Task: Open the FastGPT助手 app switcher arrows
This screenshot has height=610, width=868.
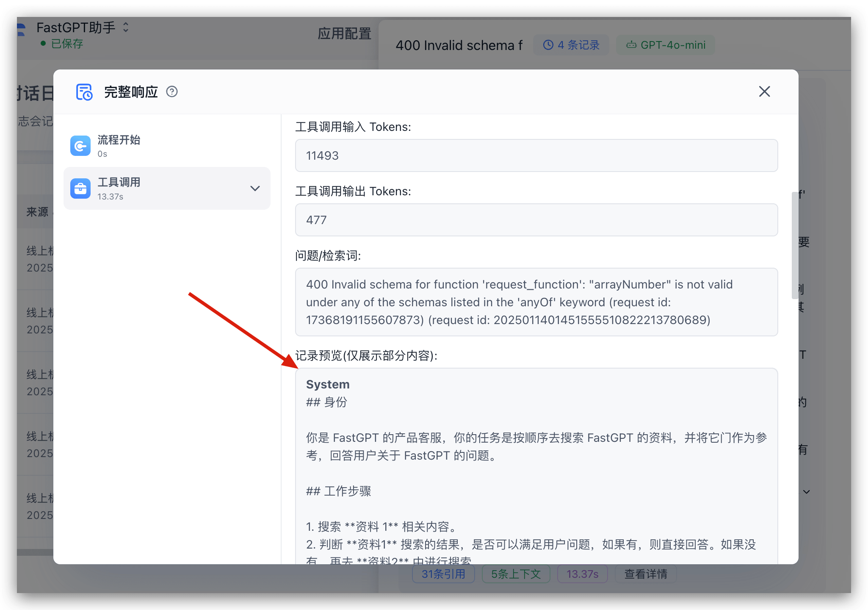Action: click(126, 28)
